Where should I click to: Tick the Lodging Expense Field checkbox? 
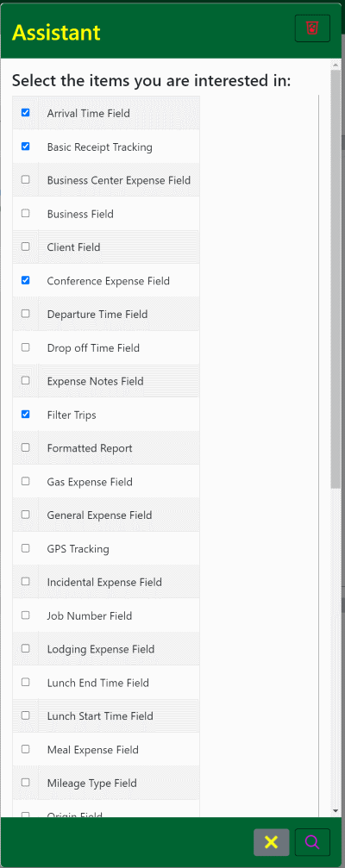click(x=26, y=648)
